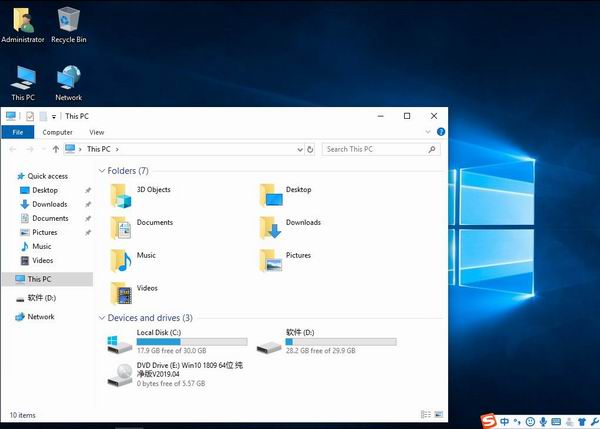Select Downloads in Quick access
This screenshot has height=429, width=600.
pos(50,204)
